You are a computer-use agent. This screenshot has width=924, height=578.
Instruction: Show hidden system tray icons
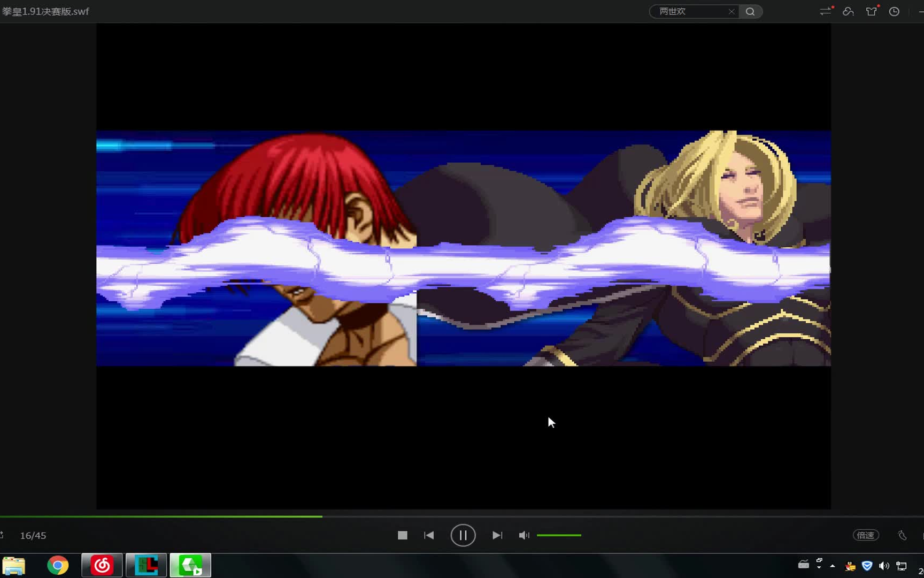pyautogui.click(x=833, y=566)
